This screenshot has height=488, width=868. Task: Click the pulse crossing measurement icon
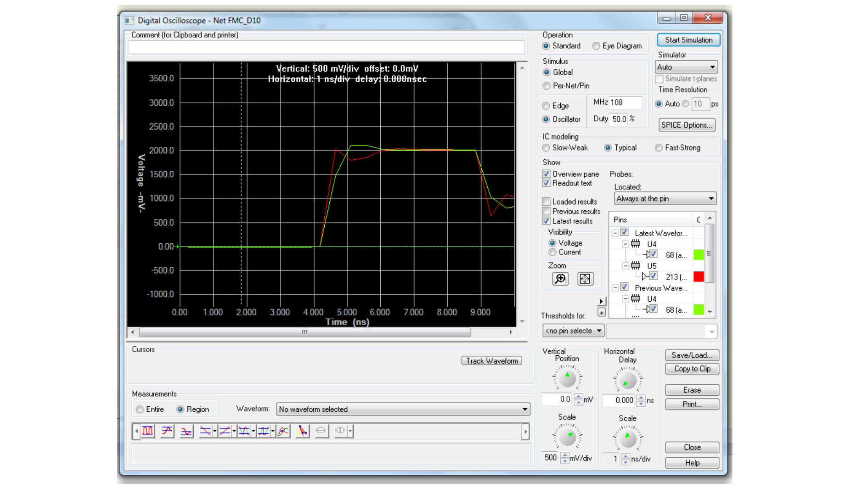click(263, 431)
